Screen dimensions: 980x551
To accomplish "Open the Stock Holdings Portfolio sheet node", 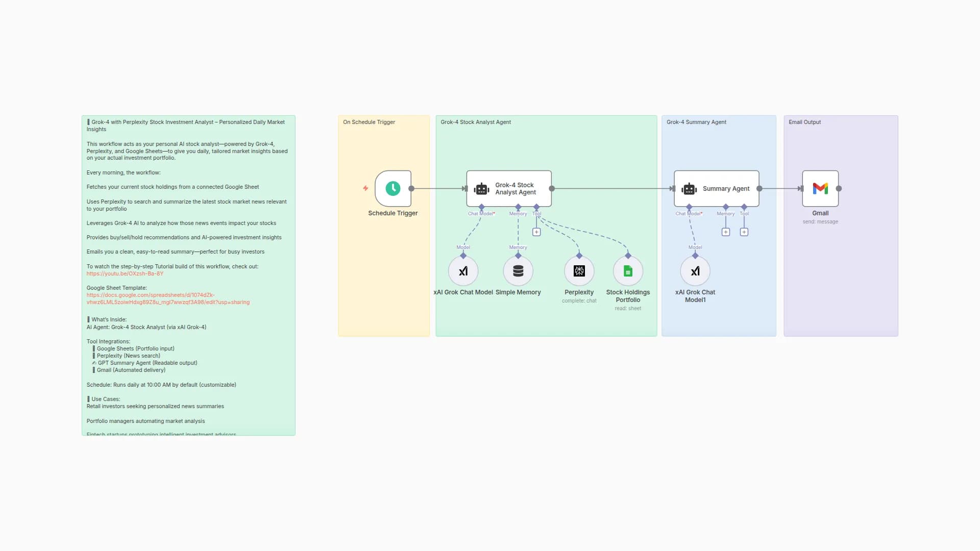I will click(x=628, y=271).
